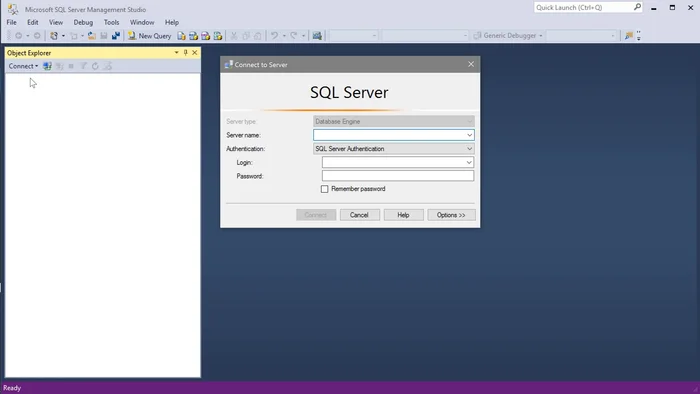Open the Edit menu
The image size is (700, 394).
tap(33, 22)
